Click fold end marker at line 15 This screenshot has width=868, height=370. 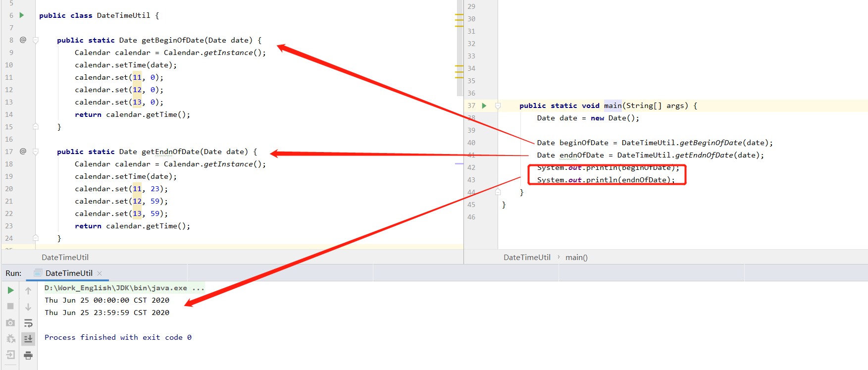pyautogui.click(x=36, y=126)
